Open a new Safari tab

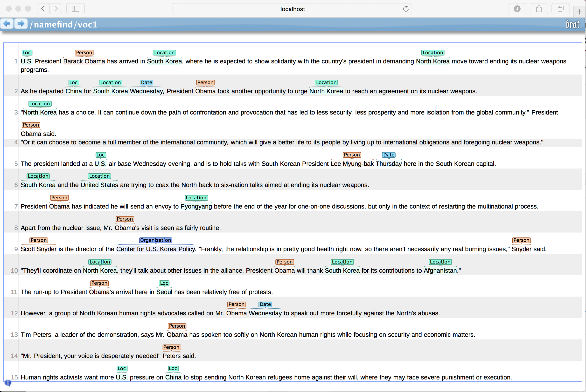[x=579, y=12]
